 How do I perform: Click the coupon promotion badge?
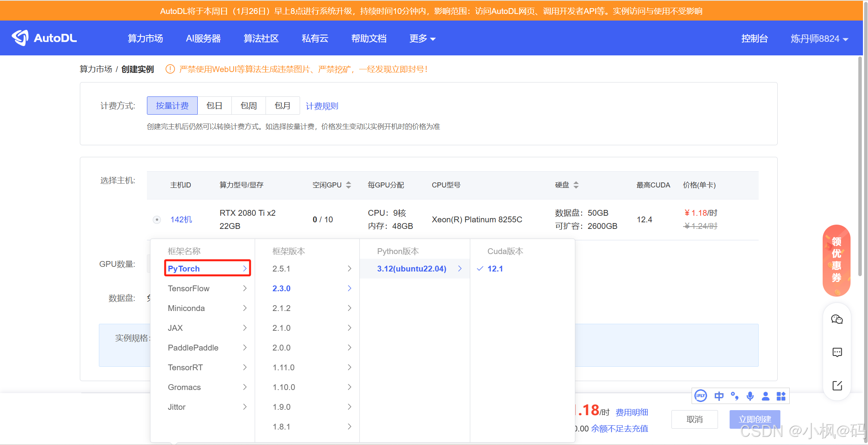(836, 260)
